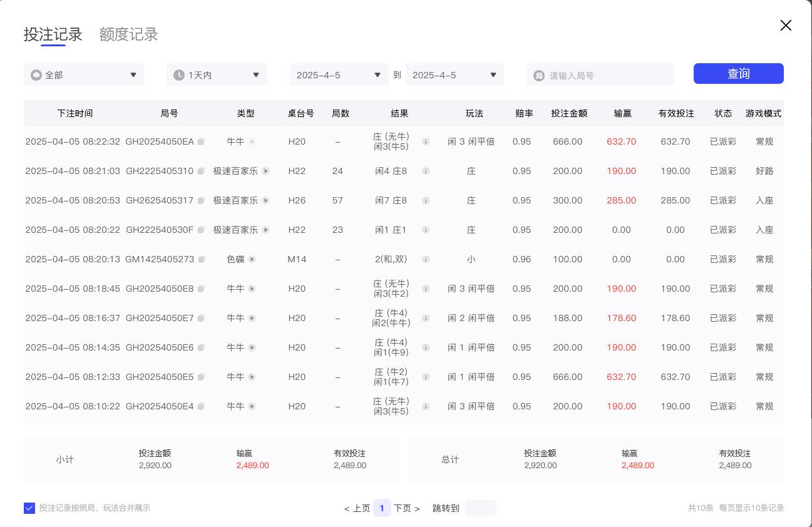Open the start date 2025-4-5 picker
Image resolution: width=812 pixels, height=527 pixels.
(339, 75)
